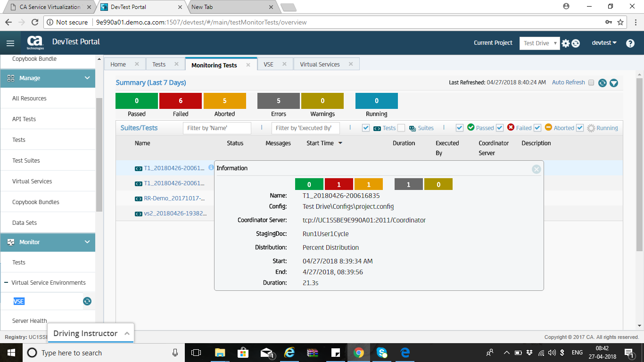
Task: Click the test icon on the vs2 row
Action: 139,214
